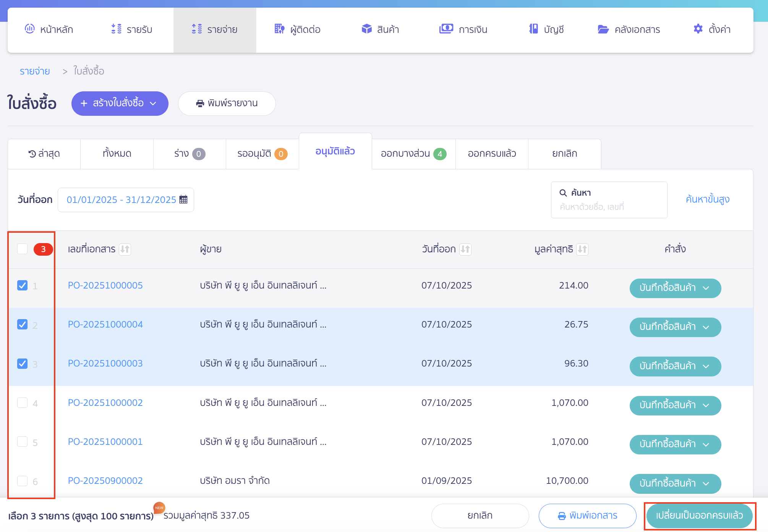This screenshot has width=768, height=532.
Task: Expand บันทึกซื้อสินค้า arrow for PO-20251000004
Action: pos(706,327)
